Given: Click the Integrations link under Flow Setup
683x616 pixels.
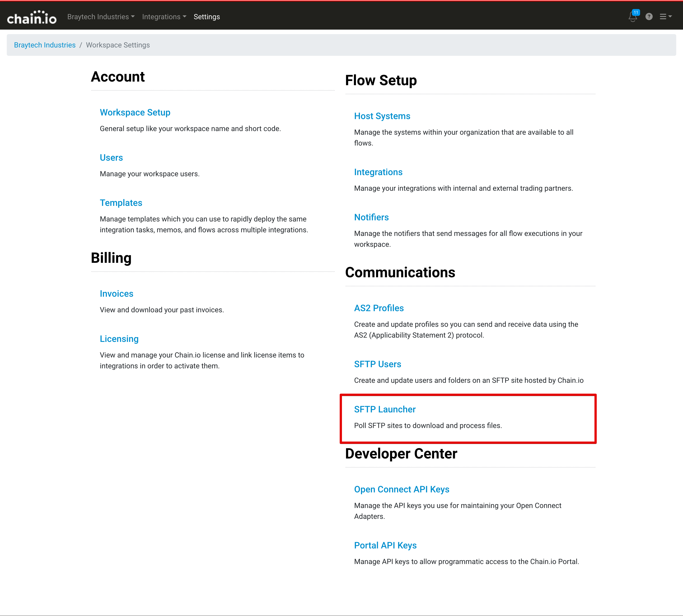Looking at the screenshot, I should [378, 172].
